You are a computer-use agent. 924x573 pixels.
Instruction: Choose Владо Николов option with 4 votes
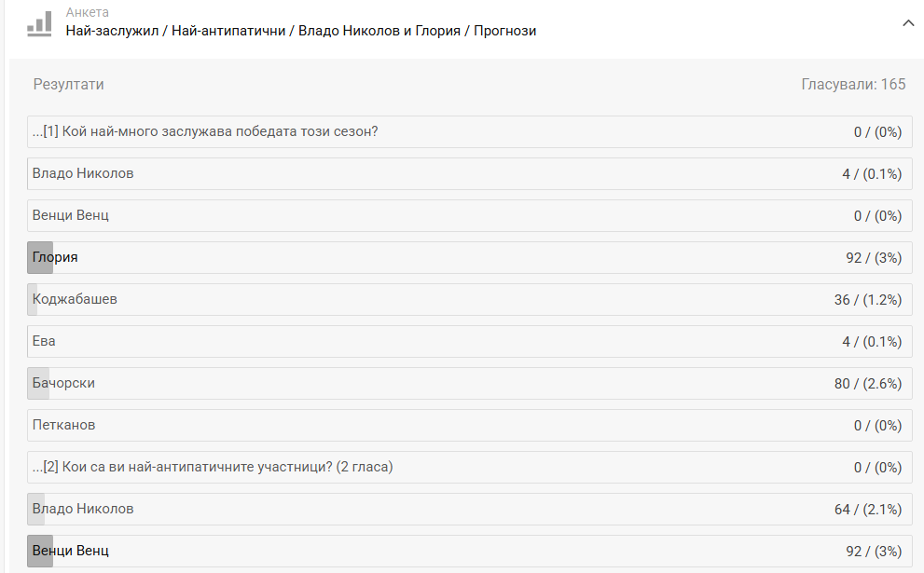click(x=83, y=173)
